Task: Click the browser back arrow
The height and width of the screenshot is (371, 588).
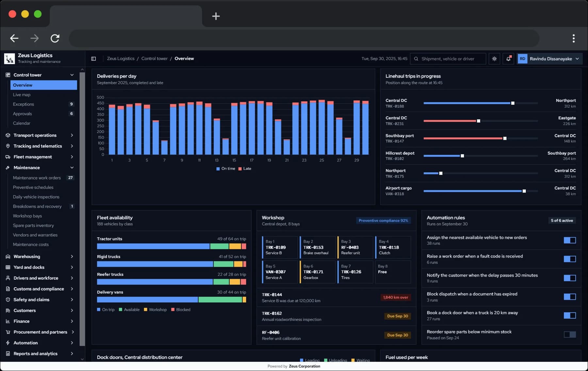Action: click(14, 38)
